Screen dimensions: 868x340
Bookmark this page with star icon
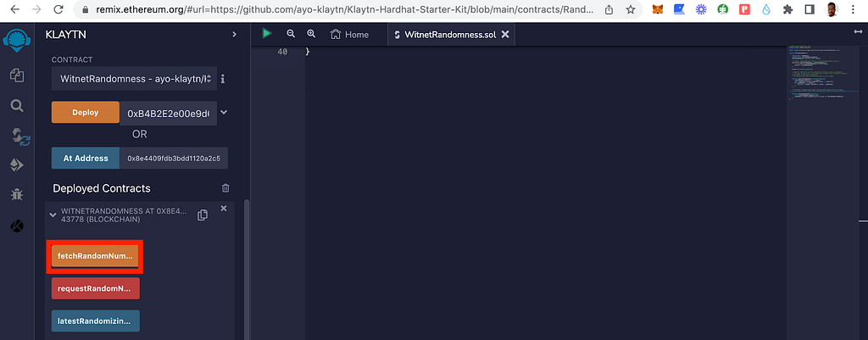630,9
